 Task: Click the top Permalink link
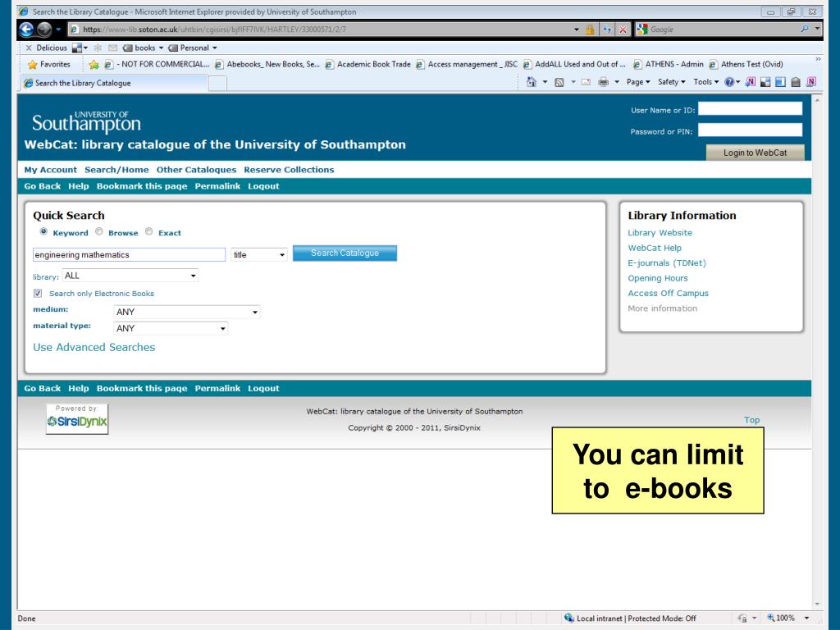point(217,186)
